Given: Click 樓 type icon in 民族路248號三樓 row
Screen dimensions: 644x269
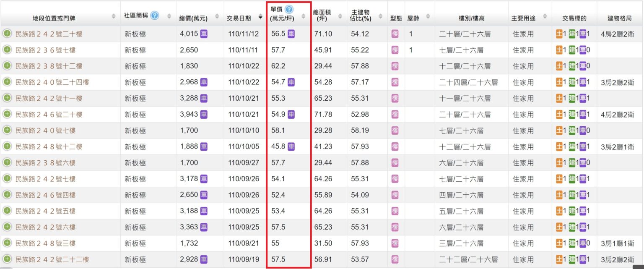Looking at the screenshot, I should 395,243.
